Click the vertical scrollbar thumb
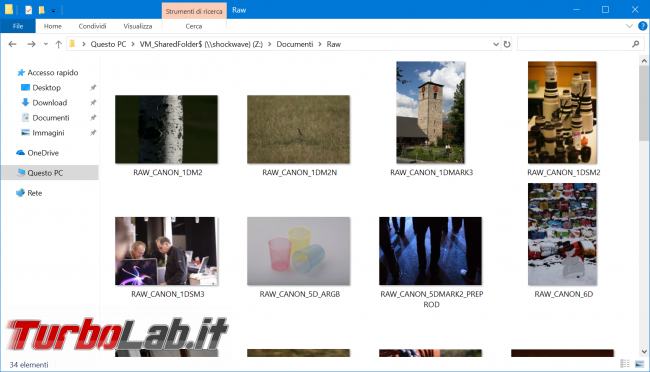 tap(644, 103)
